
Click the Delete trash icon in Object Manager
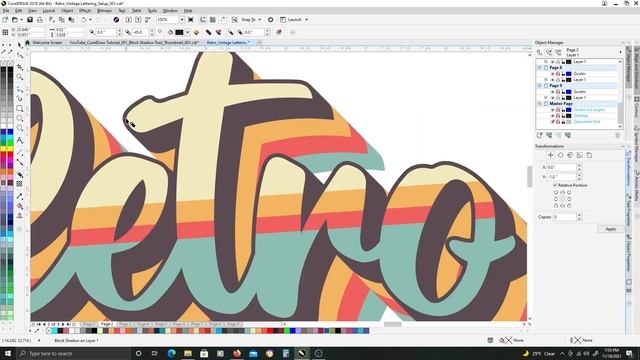coord(618,136)
